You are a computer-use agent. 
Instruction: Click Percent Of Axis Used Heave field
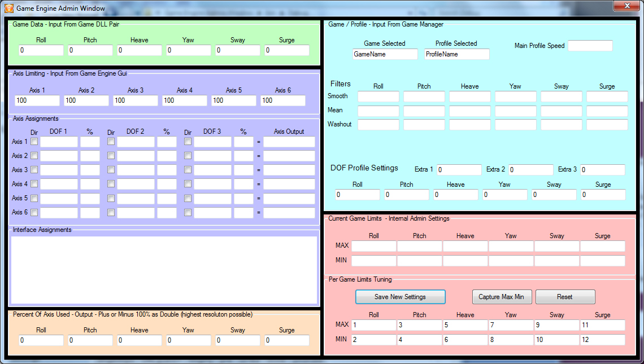(x=139, y=340)
